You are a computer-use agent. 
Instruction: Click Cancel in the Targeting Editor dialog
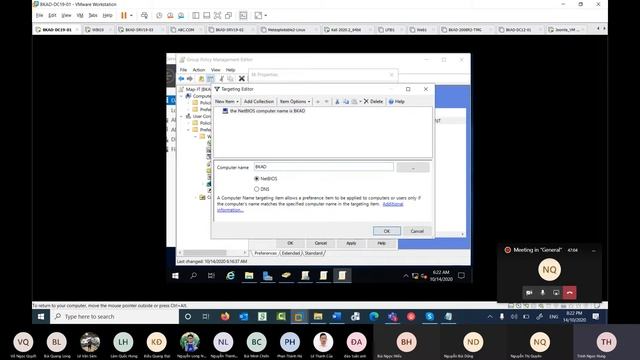point(417,231)
